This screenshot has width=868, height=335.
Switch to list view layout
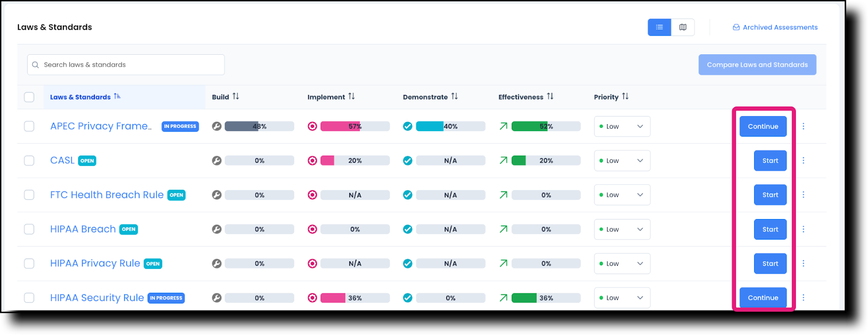click(x=659, y=27)
